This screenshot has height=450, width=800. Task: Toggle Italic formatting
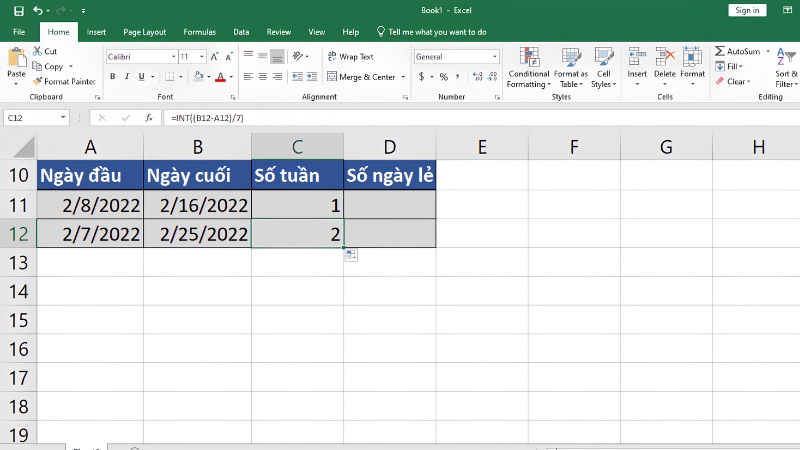point(127,77)
